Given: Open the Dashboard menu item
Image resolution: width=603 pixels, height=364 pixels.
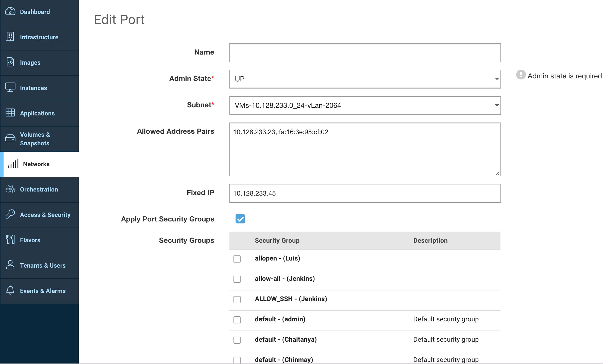Looking at the screenshot, I should [x=40, y=12].
